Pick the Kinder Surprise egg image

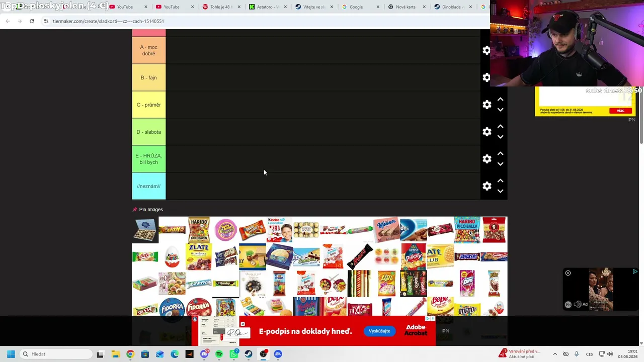coord(172,257)
